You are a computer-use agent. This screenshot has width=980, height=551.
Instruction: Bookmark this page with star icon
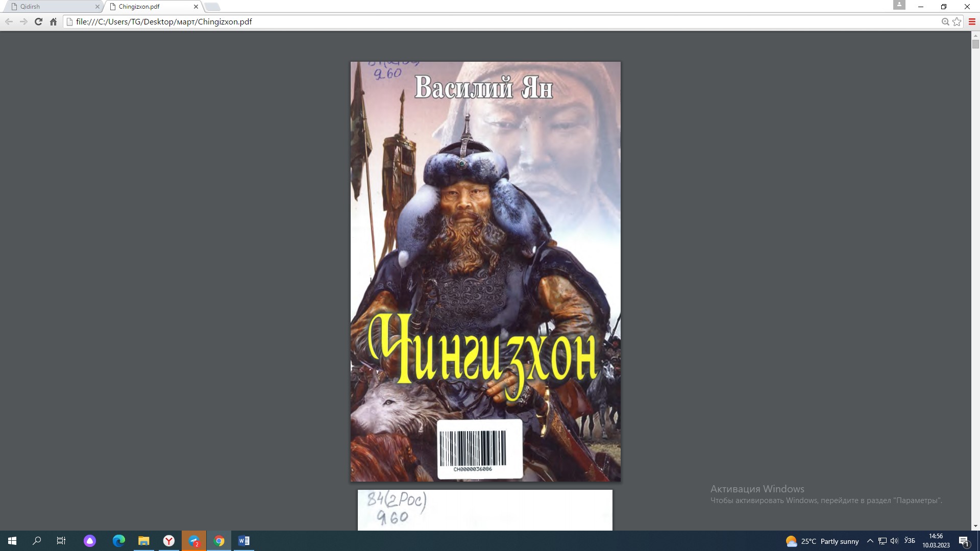tap(957, 21)
